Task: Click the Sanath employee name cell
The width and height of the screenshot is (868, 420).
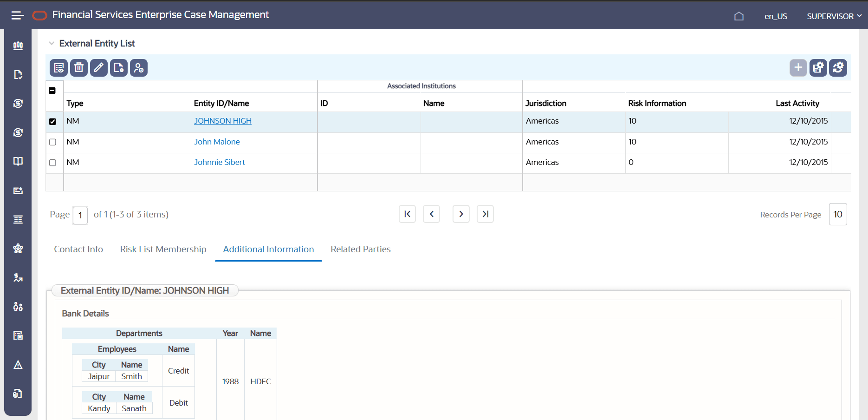Action: pyautogui.click(x=134, y=408)
